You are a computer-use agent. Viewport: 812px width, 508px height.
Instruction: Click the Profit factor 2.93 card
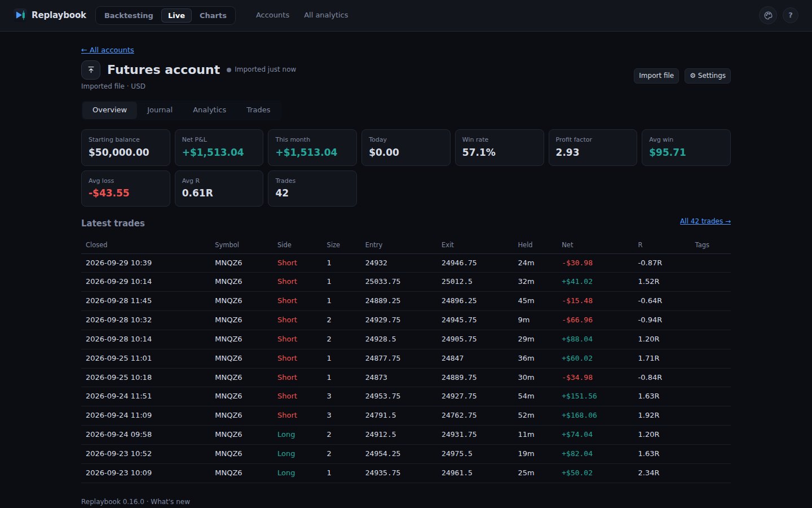593,147
